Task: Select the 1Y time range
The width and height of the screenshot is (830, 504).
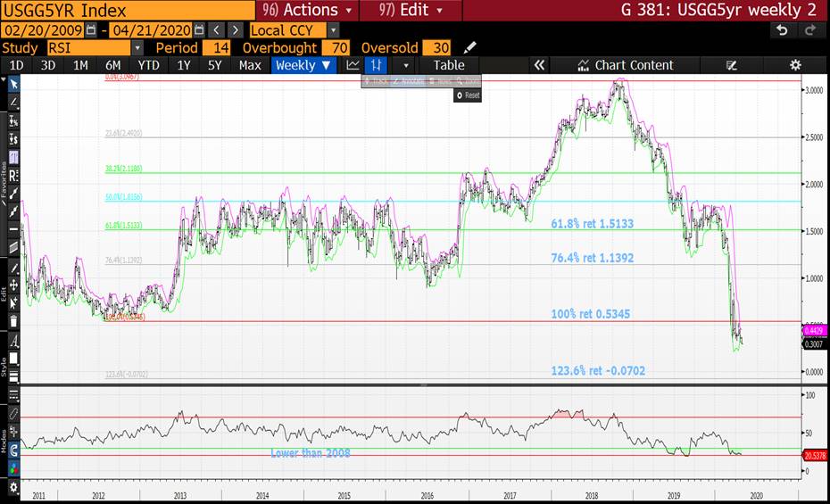Action: [184, 65]
